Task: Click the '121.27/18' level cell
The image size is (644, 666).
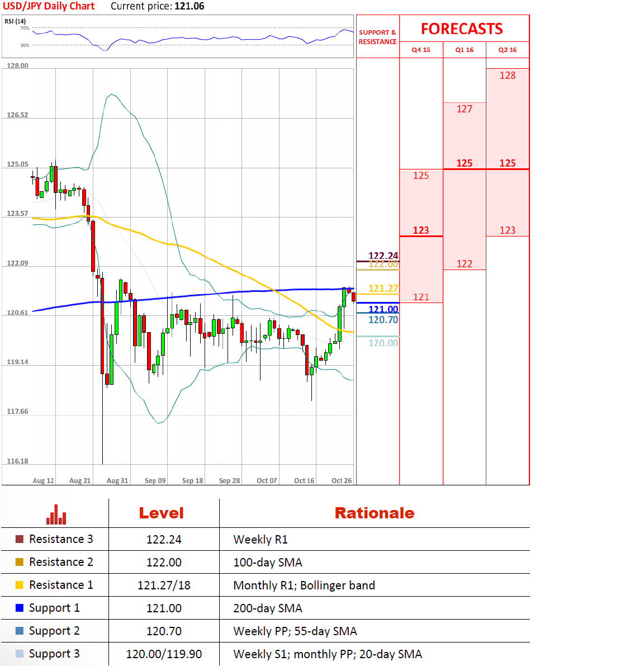Action: (164, 585)
